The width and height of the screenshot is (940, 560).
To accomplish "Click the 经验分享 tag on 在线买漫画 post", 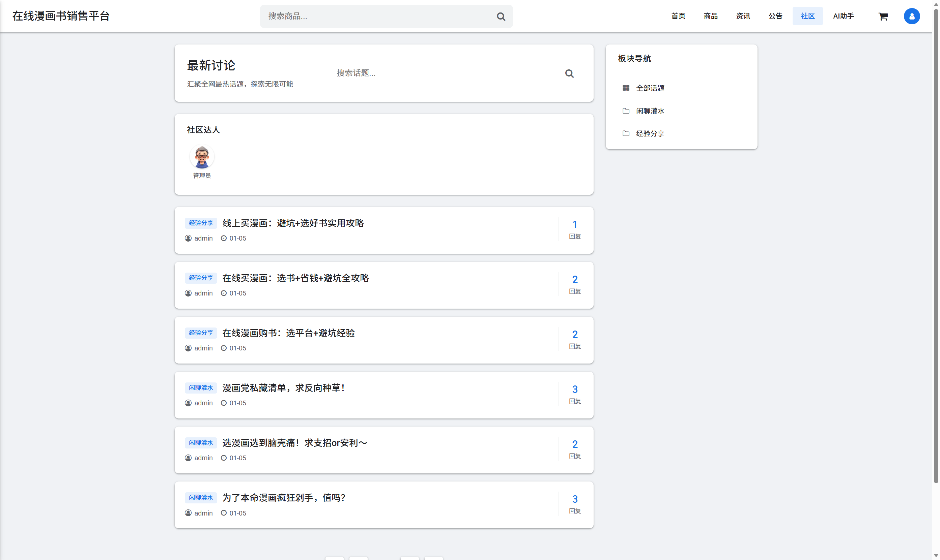I will (201, 278).
